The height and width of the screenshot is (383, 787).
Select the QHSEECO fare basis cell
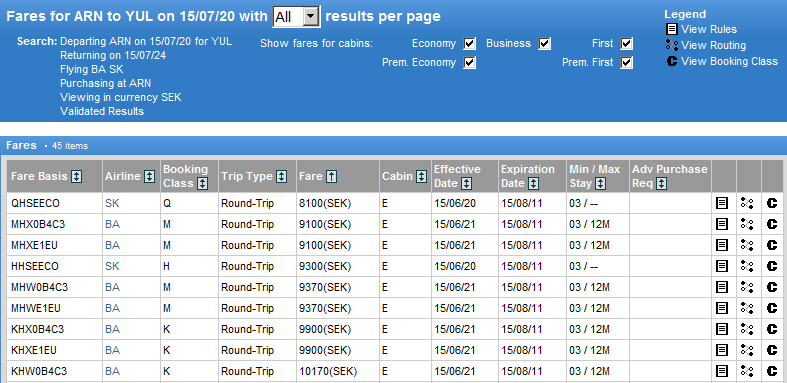[54, 203]
